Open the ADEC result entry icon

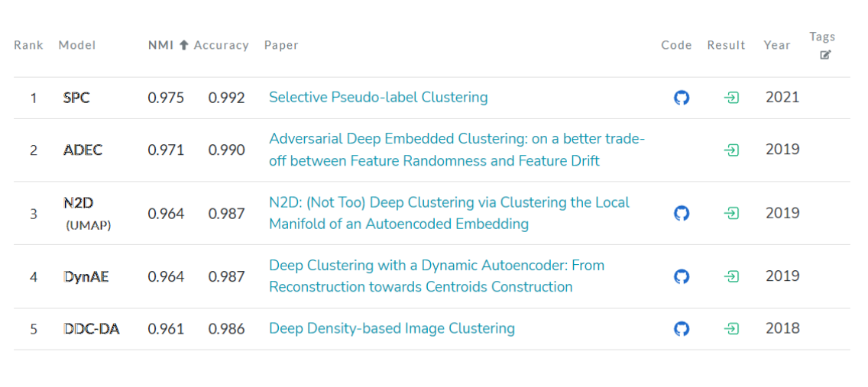pyautogui.click(x=731, y=150)
